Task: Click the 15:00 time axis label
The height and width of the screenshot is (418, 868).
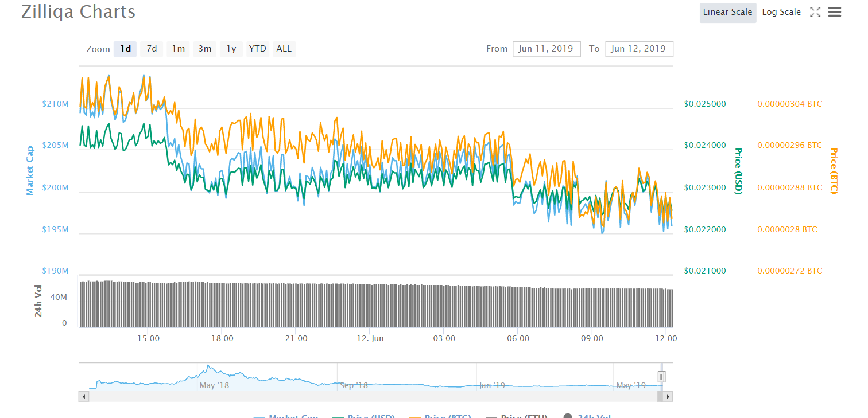Action: point(148,338)
